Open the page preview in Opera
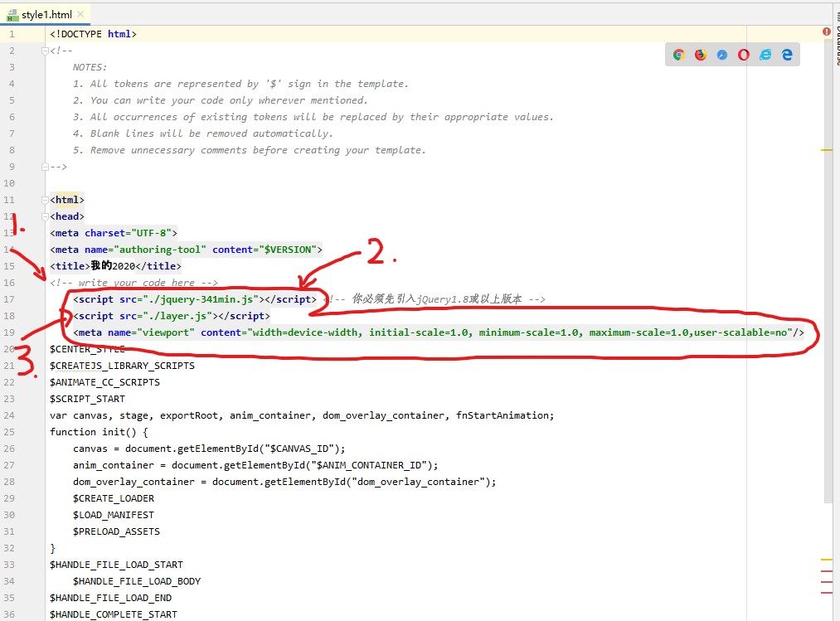840x621 pixels. pyautogui.click(x=744, y=55)
